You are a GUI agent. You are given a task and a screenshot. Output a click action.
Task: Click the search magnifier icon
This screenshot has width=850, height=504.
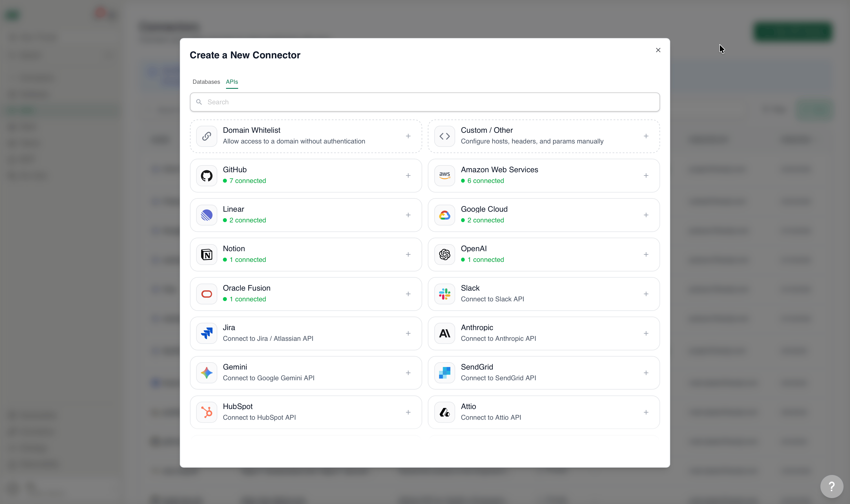[x=199, y=102]
